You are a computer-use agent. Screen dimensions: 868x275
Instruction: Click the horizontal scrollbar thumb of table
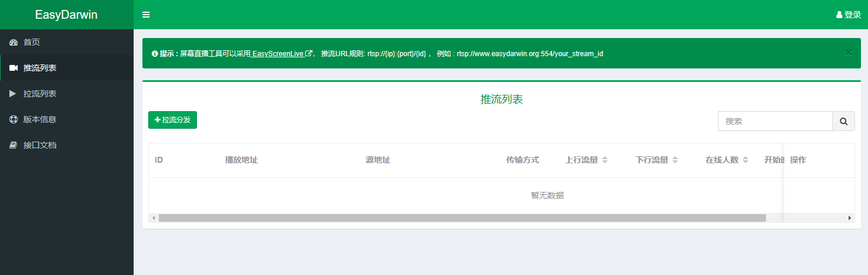click(462, 218)
